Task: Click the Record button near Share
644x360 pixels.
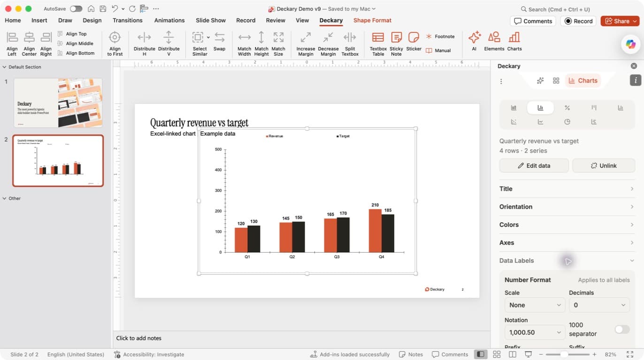Action: (579, 21)
